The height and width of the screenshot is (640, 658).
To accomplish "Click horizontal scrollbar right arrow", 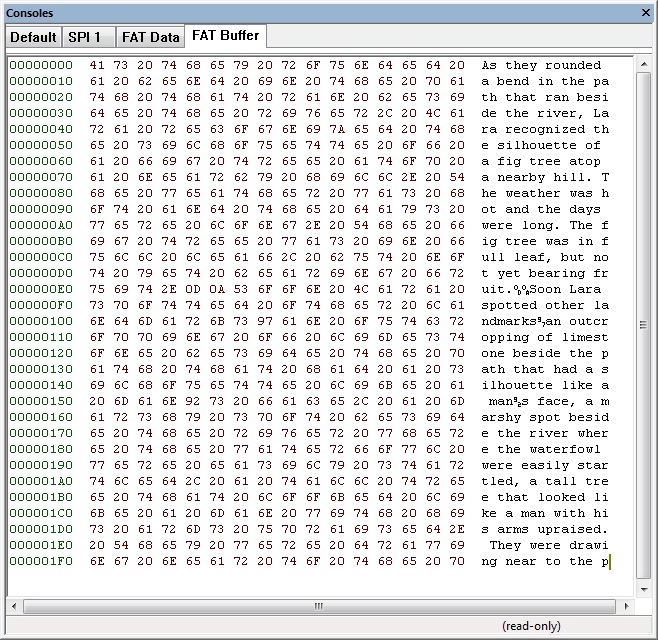I will pyautogui.click(x=627, y=606).
